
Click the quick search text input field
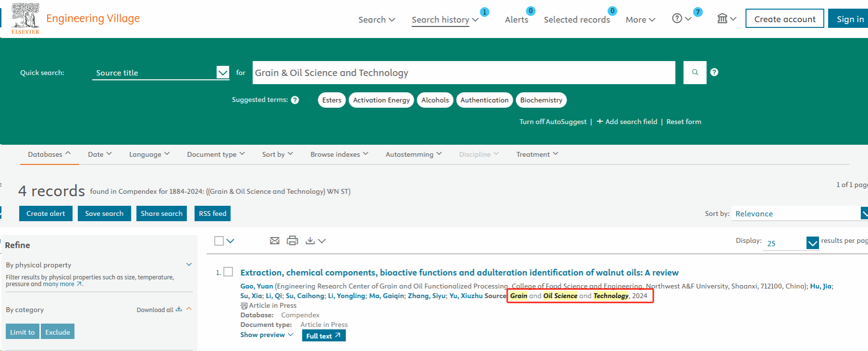coord(463,73)
